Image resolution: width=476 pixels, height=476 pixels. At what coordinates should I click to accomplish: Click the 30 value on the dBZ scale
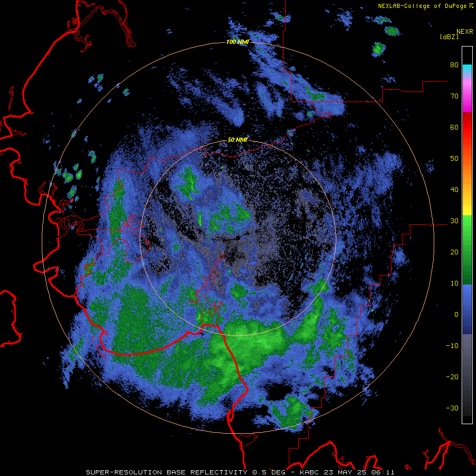point(454,221)
